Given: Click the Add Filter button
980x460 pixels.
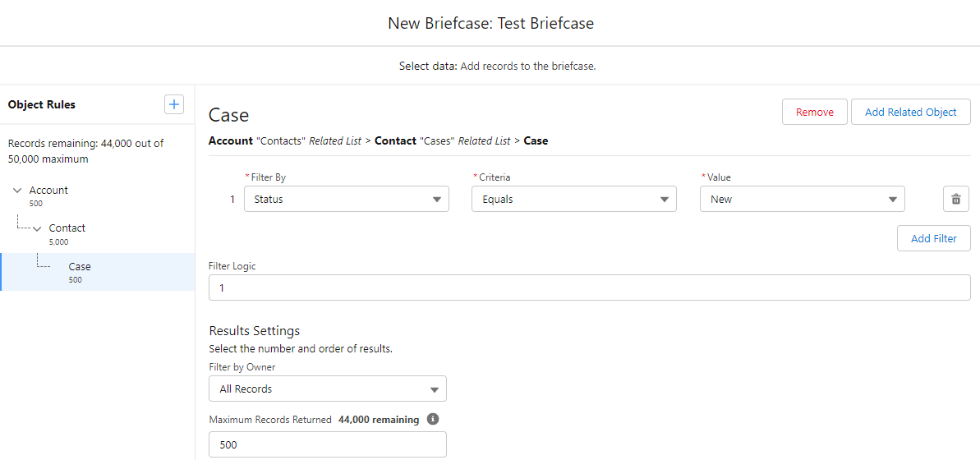Looking at the screenshot, I should point(933,238).
